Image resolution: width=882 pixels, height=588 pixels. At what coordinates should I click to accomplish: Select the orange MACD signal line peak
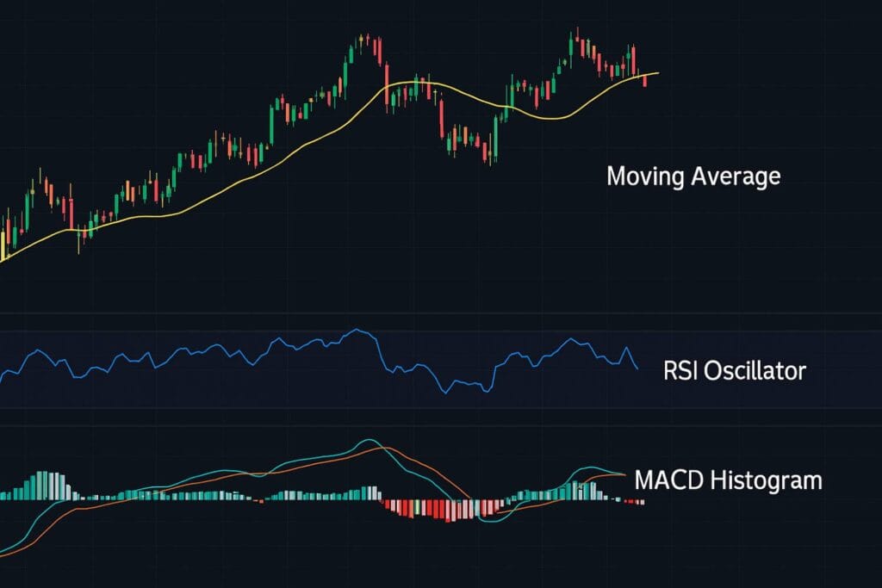point(388,448)
